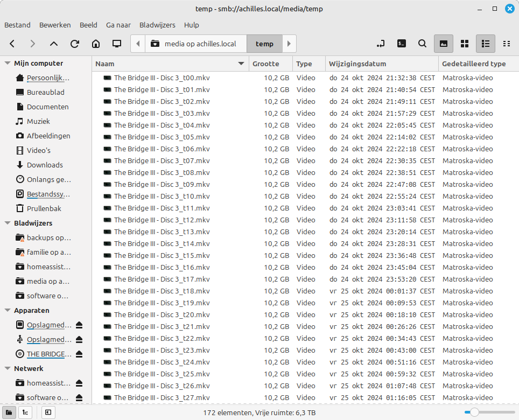The width and height of the screenshot is (519, 420).
Task: Open the Bestand menu
Action: click(17, 25)
